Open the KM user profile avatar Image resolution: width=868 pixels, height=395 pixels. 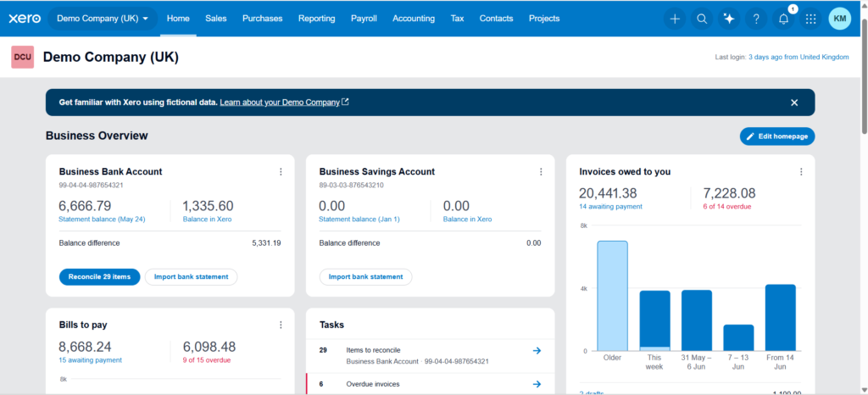pos(840,19)
